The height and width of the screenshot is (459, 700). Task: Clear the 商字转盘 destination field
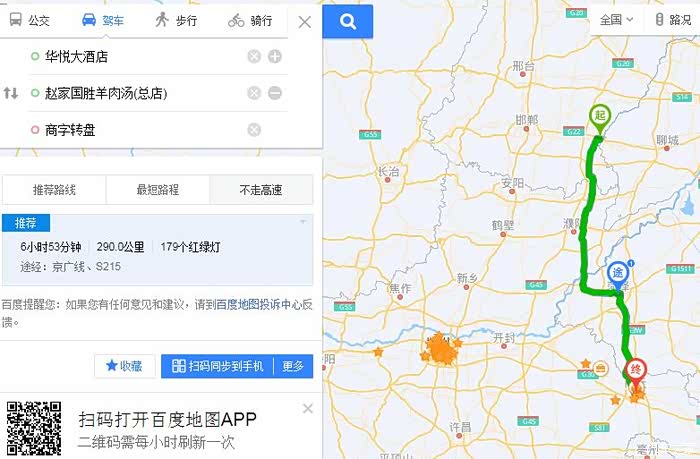pyautogui.click(x=254, y=129)
